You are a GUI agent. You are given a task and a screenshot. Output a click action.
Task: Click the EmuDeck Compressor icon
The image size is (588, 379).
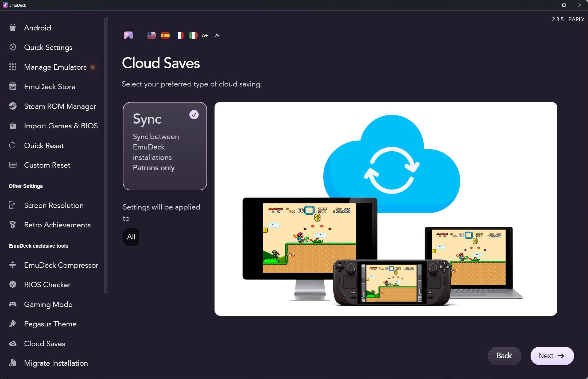point(13,265)
